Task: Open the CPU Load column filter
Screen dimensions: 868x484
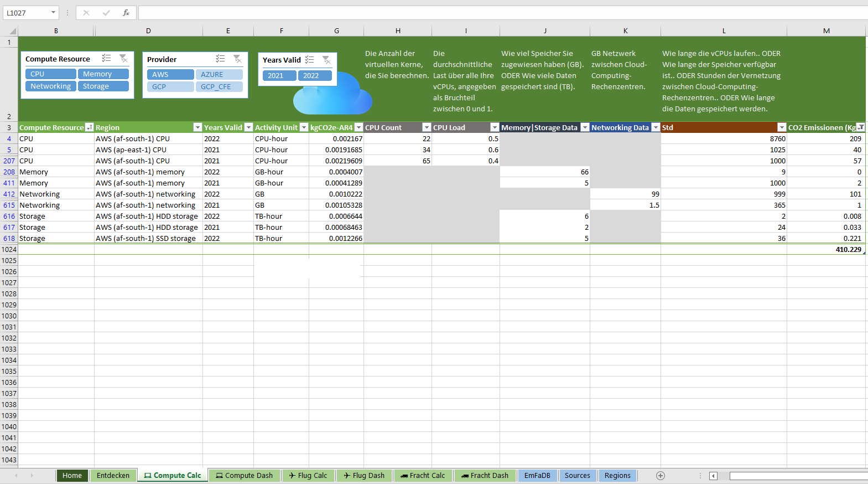Action: coord(495,127)
